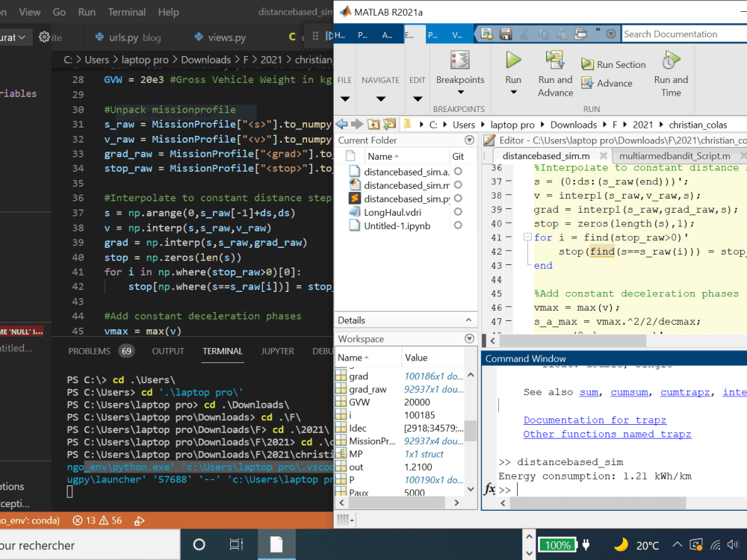747x560 pixels.
Task: Open the Current Folder panel options menu
Action: (x=469, y=139)
